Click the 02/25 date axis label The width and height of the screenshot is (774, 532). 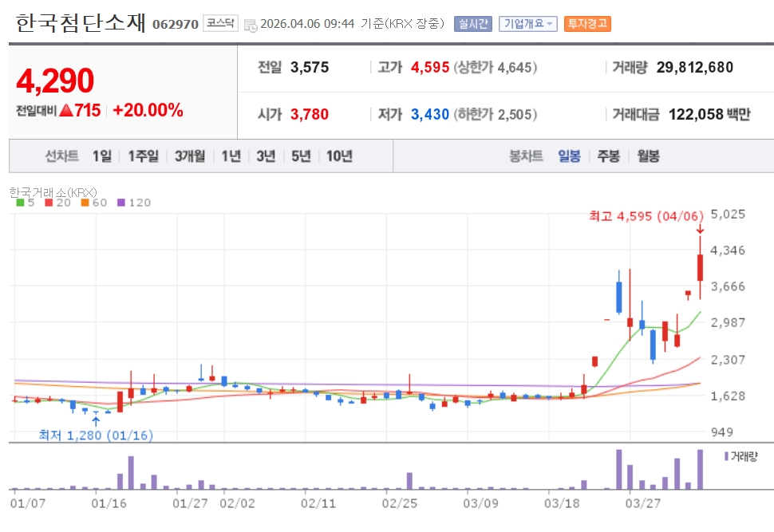pos(399,503)
